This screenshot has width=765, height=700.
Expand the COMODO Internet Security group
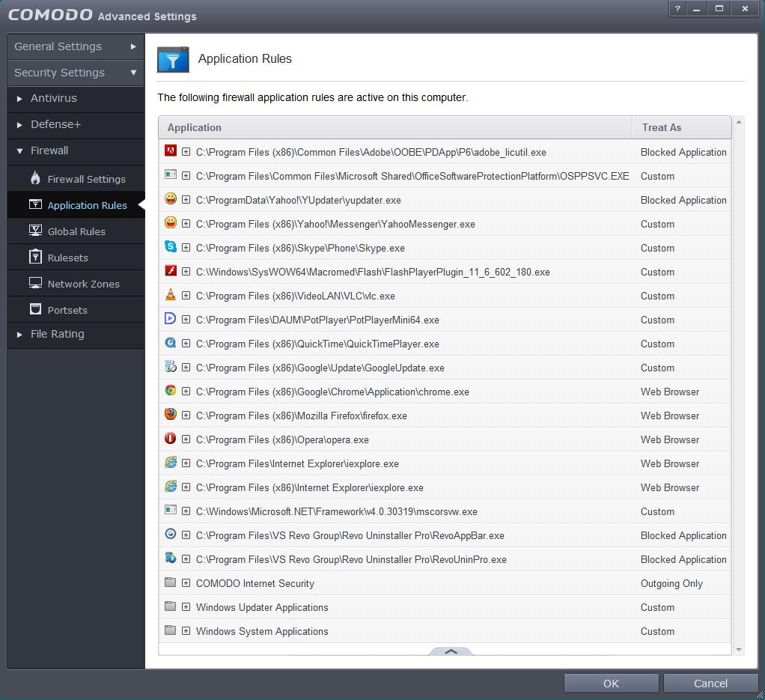[x=186, y=583]
